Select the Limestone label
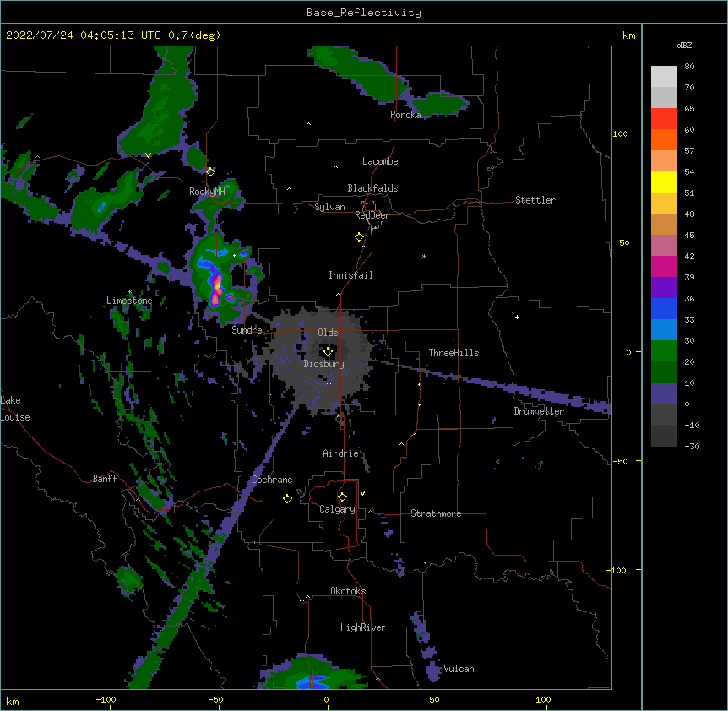Screen dimensions: 728x711 point(129,301)
